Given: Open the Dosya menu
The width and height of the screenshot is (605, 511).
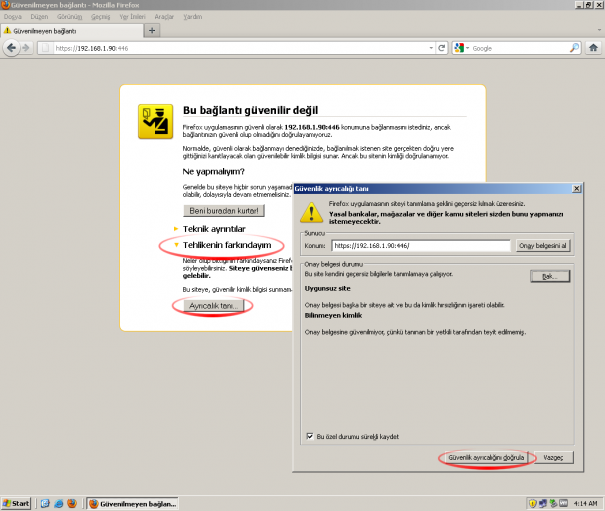Looking at the screenshot, I should (13, 17).
